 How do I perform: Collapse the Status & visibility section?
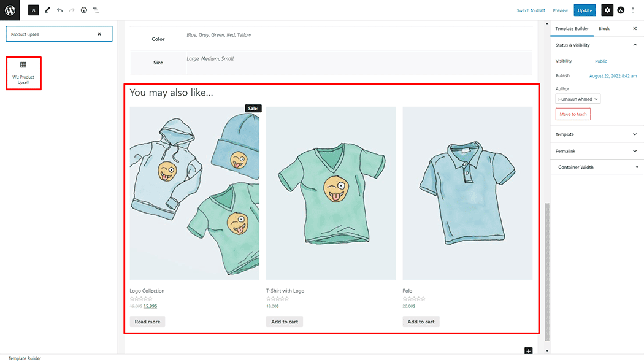[x=634, y=45]
